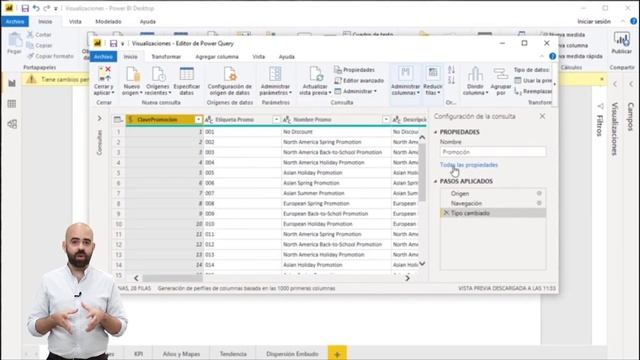Click Todas las propiedades link
640x360 pixels.
469,165
